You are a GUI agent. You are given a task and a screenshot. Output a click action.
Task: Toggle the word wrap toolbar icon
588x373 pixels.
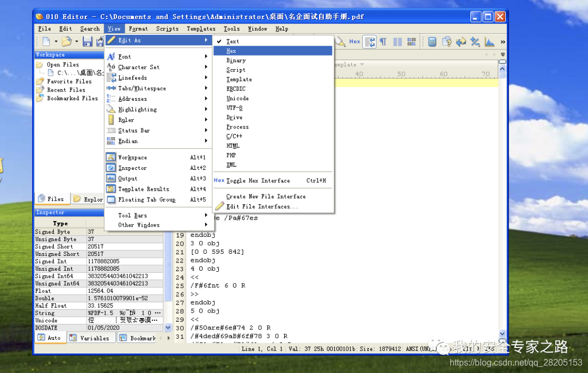point(370,41)
